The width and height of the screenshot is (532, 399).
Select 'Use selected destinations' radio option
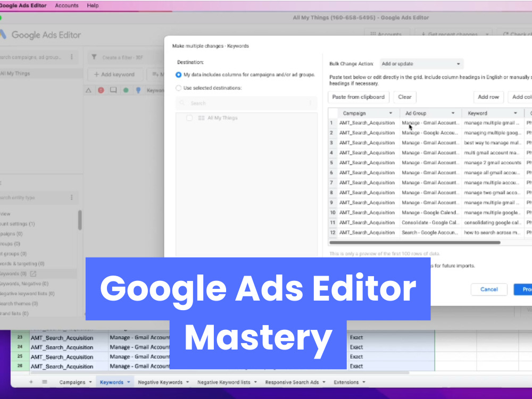click(178, 88)
